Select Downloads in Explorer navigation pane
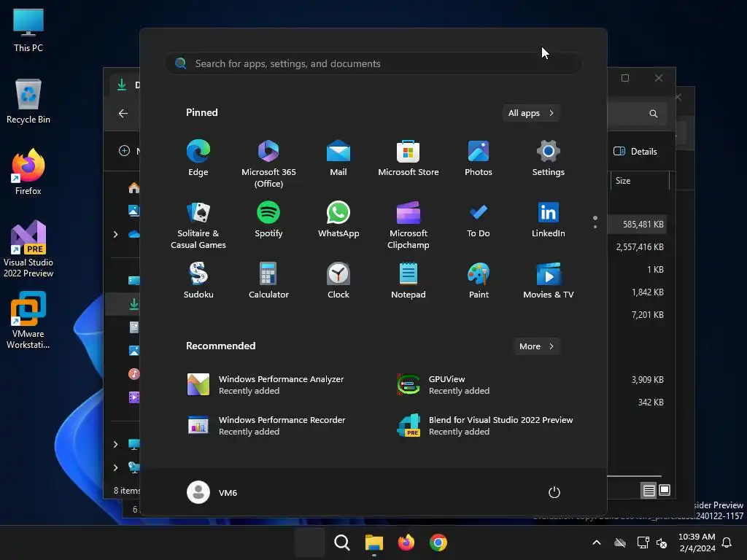The image size is (747, 560). coord(133,304)
